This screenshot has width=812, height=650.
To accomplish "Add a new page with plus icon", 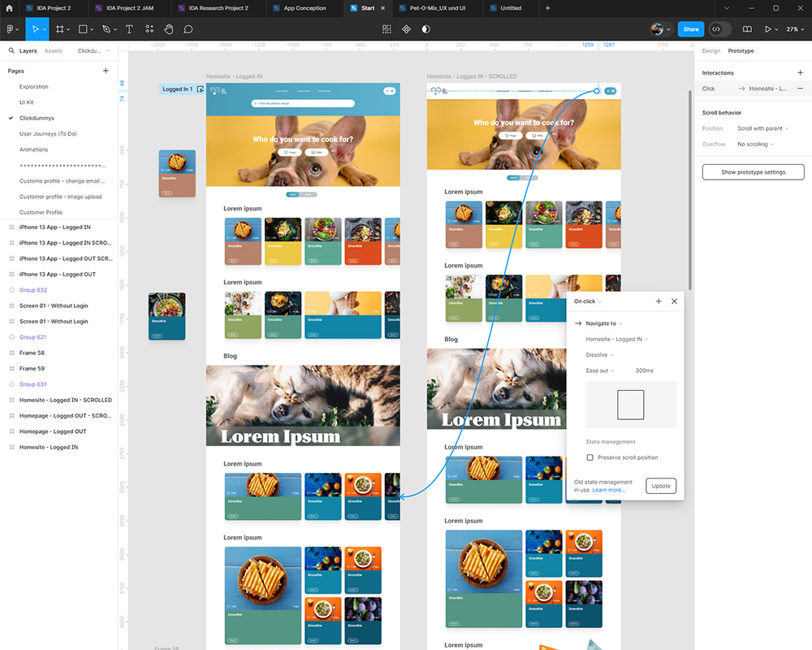I will coord(106,71).
